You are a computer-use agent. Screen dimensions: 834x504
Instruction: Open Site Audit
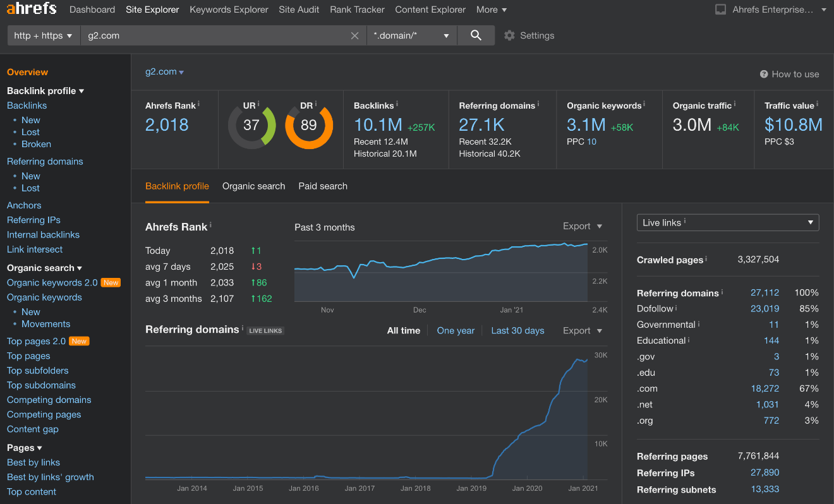click(x=299, y=9)
